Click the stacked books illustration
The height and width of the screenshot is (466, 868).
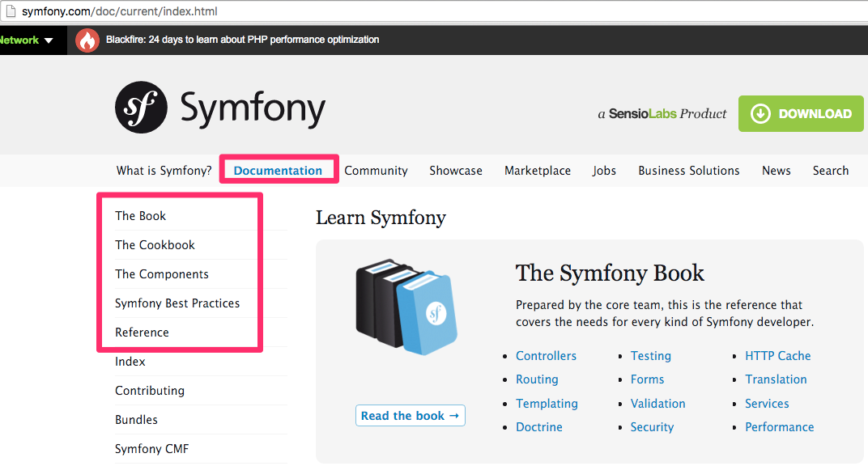(x=406, y=307)
